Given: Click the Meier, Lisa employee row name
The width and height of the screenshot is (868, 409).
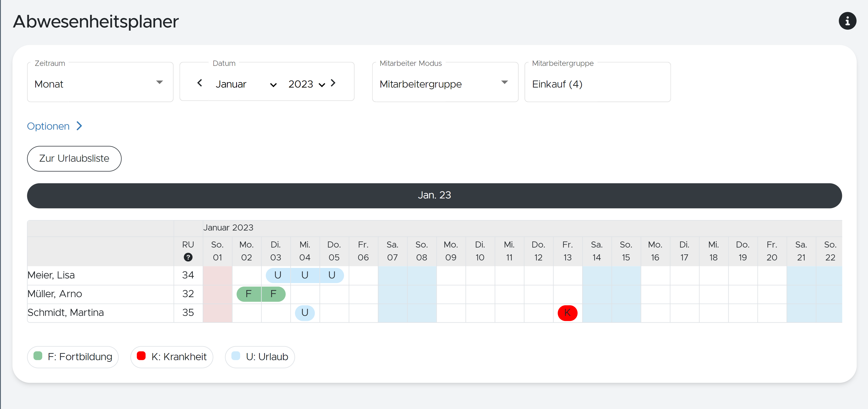Looking at the screenshot, I should point(51,275).
